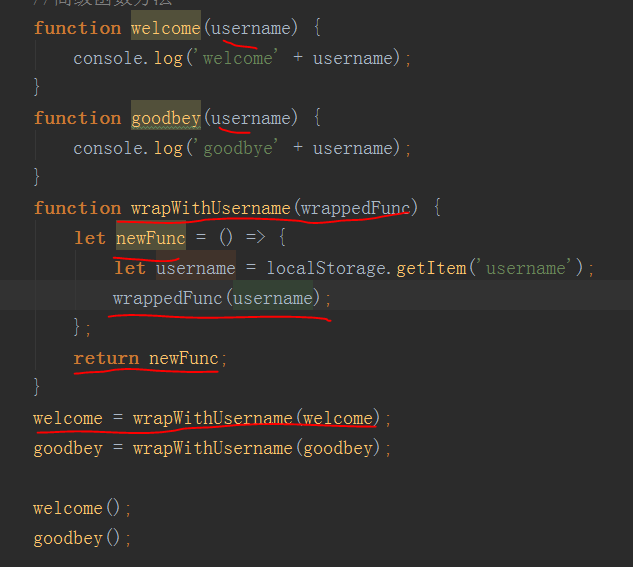Click the return keyword
Viewport: 633px width, 567px height.
coord(106,358)
